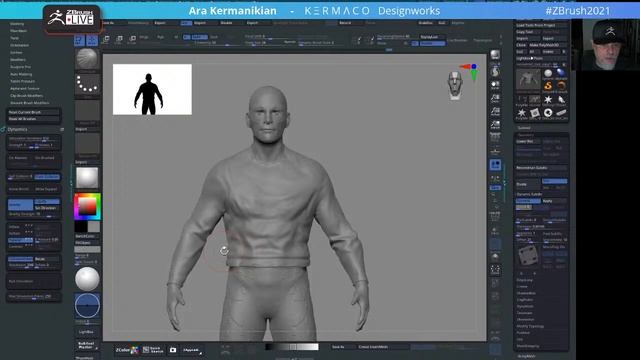Screen dimensions: 640x360
Task: Toggle On Masked in the Dynamics panel
Action: point(19,158)
